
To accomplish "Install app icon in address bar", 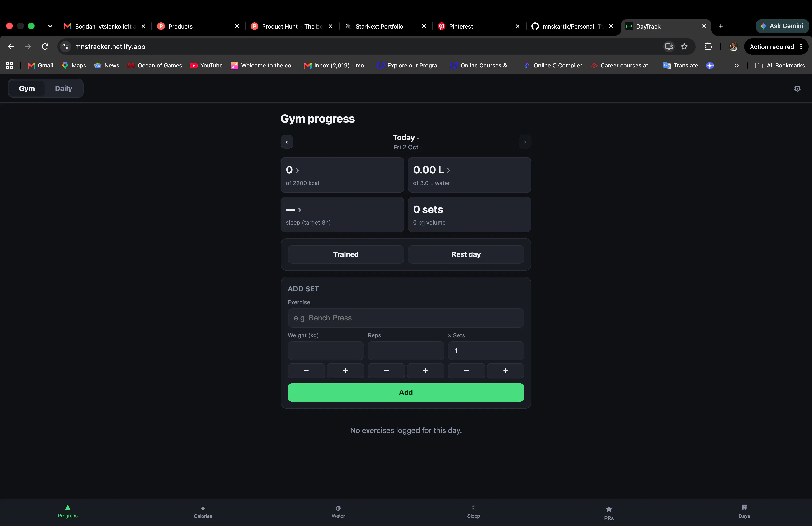I will tap(669, 46).
